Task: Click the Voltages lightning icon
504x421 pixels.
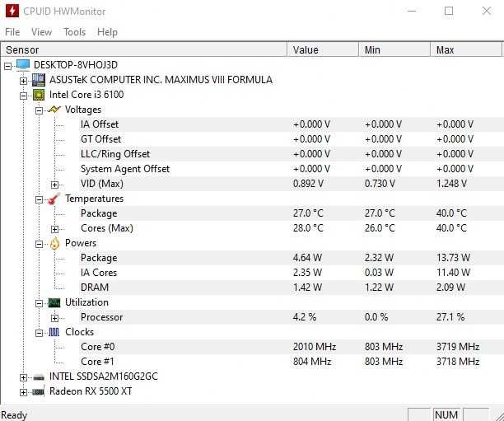Action: pyautogui.click(x=54, y=110)
